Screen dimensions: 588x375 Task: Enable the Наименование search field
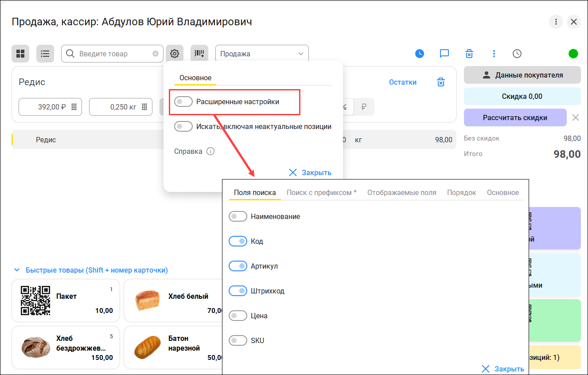(238, 216)
